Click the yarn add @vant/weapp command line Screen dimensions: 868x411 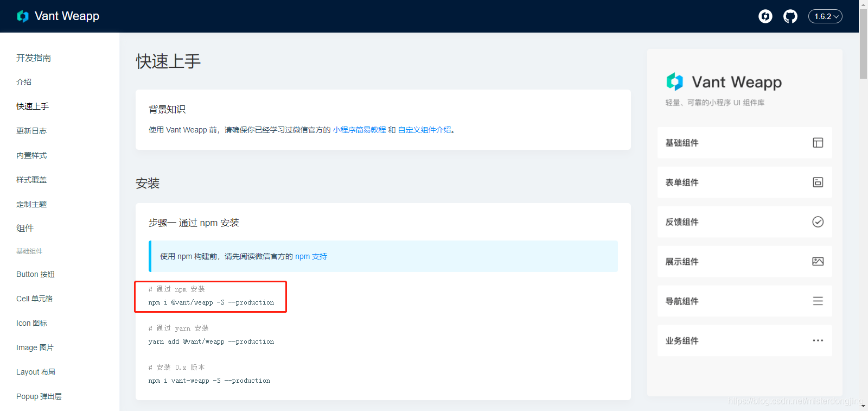(x=211, y=342)
